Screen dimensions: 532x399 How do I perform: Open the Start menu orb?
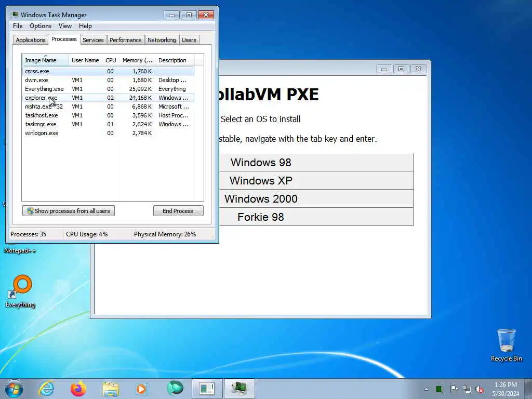tap(14, 389)
